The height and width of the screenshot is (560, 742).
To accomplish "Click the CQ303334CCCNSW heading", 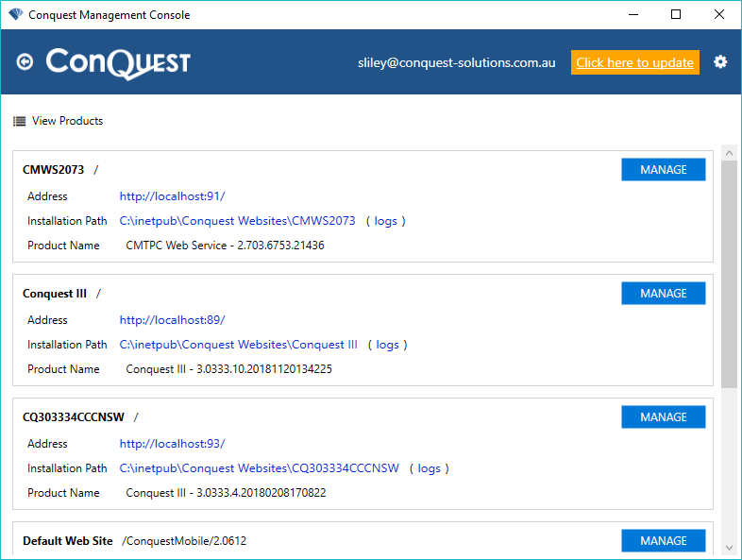I will point(74,417).
